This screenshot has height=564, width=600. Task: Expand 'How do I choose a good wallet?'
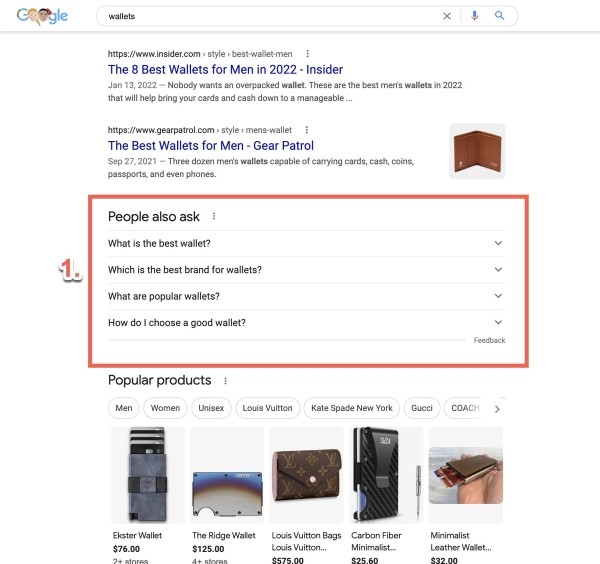tap(307, 323)
